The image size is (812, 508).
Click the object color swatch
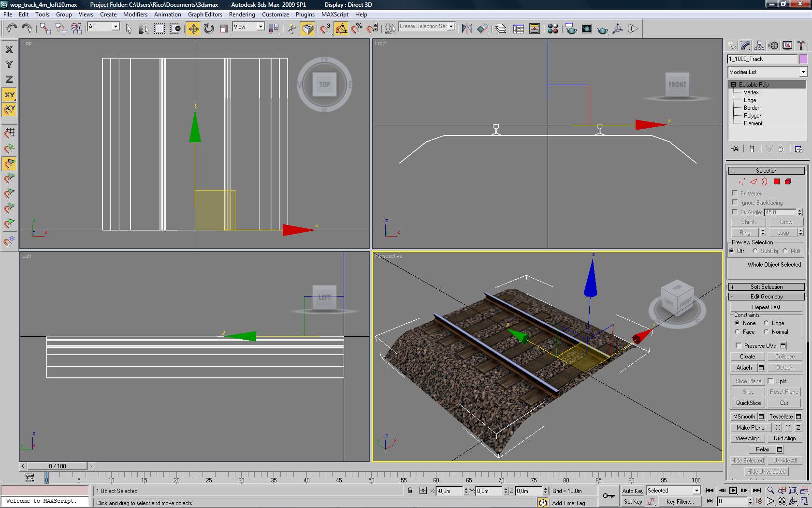click(x=803, y=59)
